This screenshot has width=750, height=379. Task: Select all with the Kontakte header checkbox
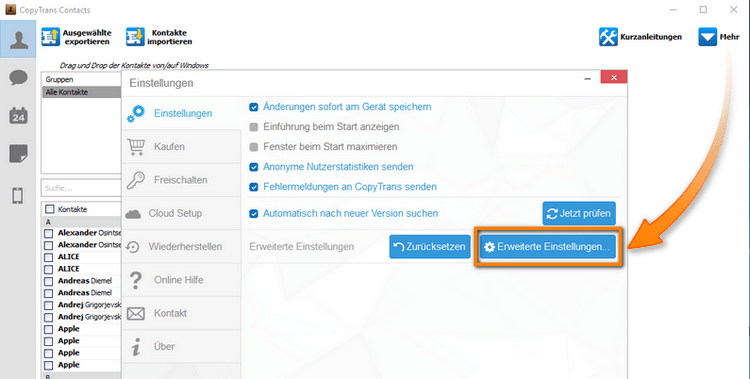coord(49,209)
